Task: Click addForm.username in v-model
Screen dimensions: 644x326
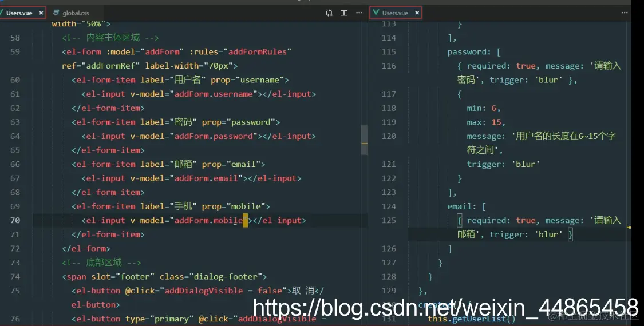Action: point(214,94)
